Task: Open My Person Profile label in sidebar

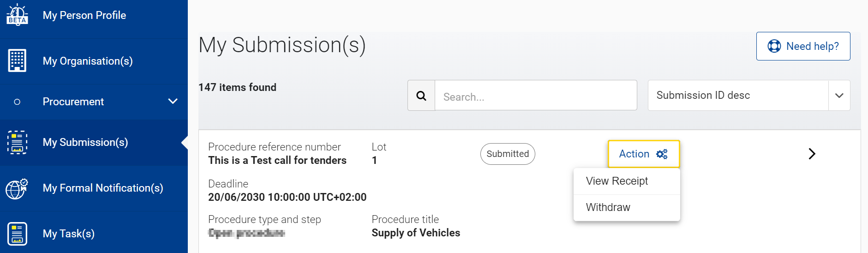Action: [x=84, y=15]
